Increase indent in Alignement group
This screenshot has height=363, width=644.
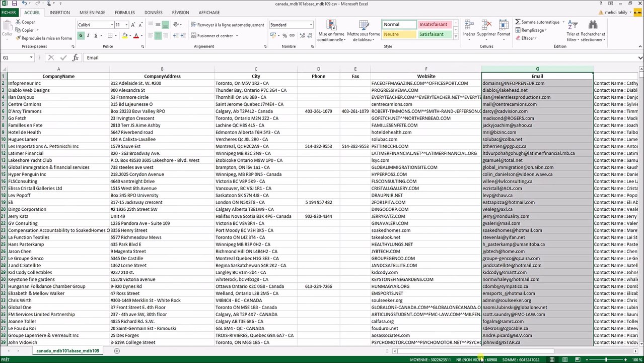point(184,36)
